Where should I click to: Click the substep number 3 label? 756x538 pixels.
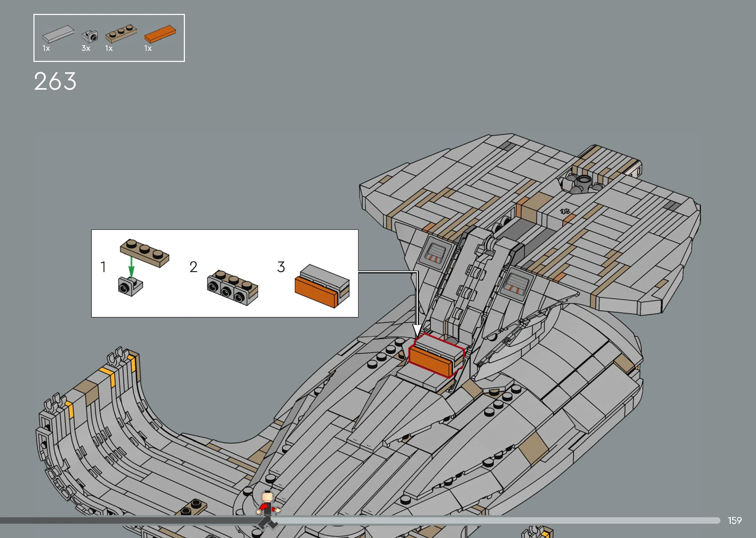[281, 267]
